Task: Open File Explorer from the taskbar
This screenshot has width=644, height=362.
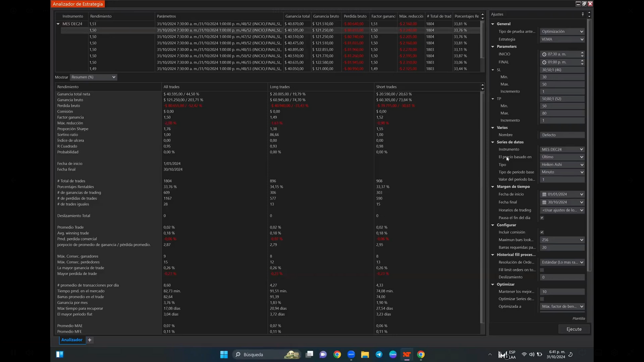Action: 365,354
